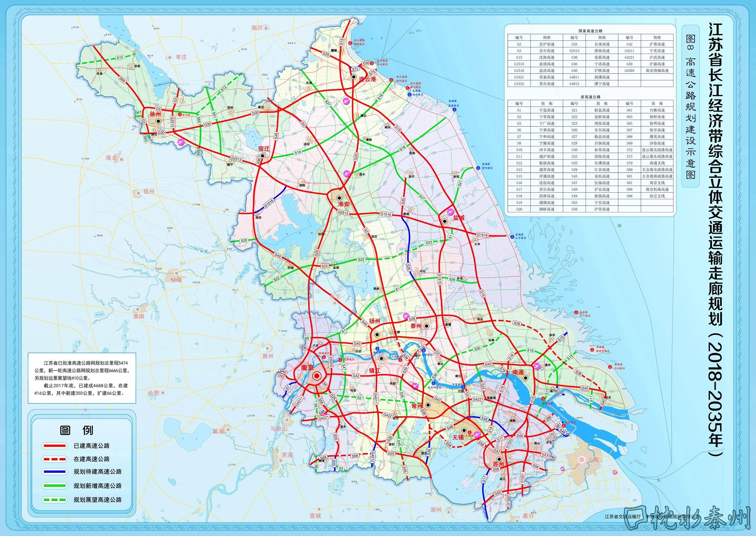This screenshot has width=756, height=536.
Task: Click the 京沪高速 cell in the national table
Action: 546,44
